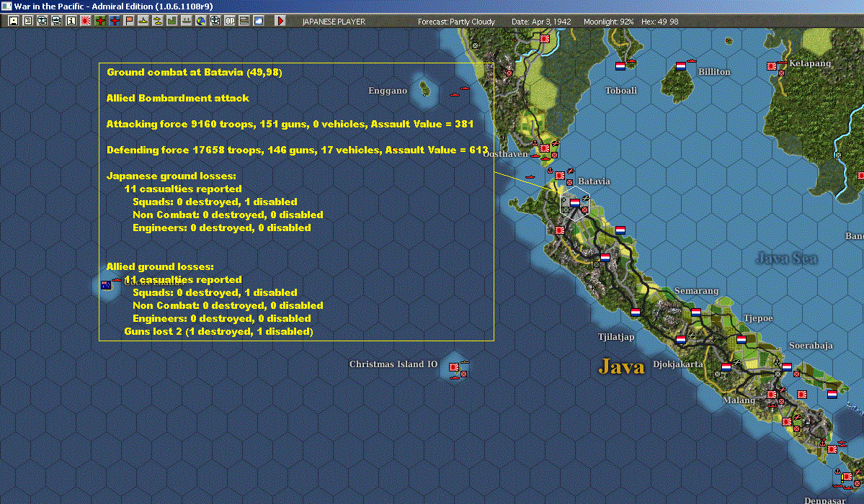Image resolution: width=864 pixels, height=504 pixels.
Task: Click the globe toolbar icon
Action: 200,21
